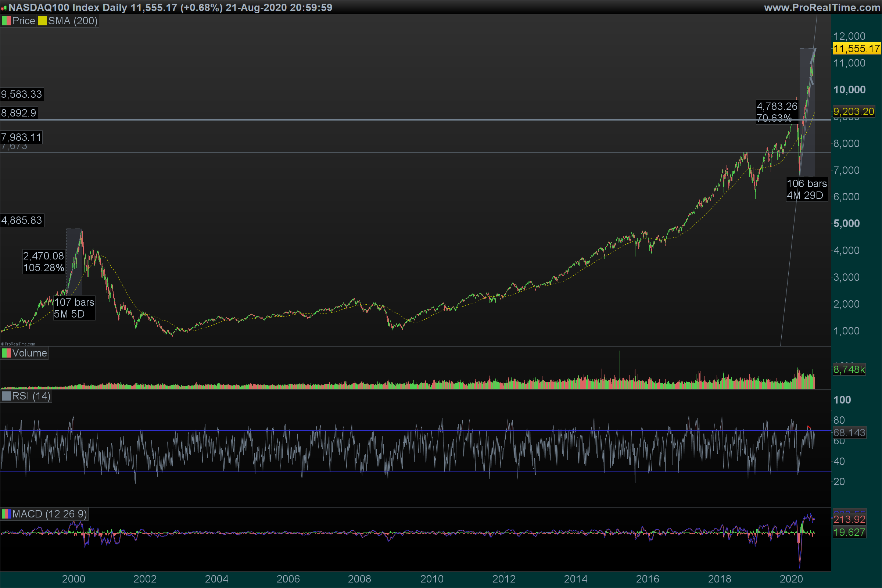Image resolution: width=882 pixels, height=588 pixels.
Task: Click the yellow SMA (200) color swatch
Action: [42, 21]
